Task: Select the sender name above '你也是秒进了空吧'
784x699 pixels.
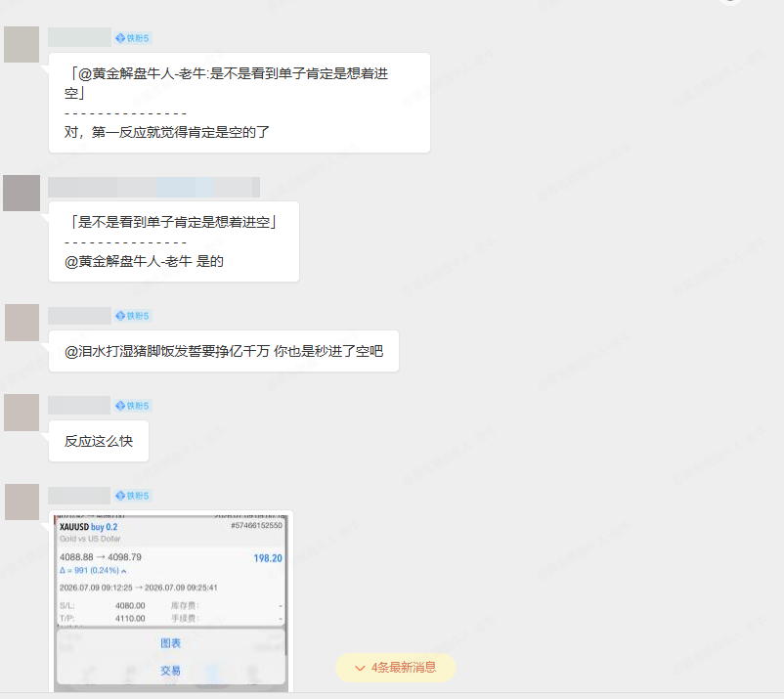Action: [79, 316]
